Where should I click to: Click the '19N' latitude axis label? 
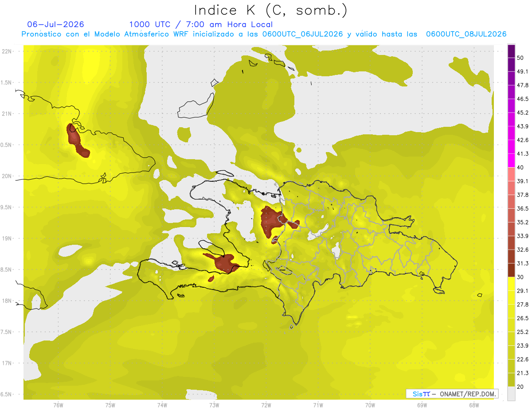pyautogui.click(x=7, y=238)
